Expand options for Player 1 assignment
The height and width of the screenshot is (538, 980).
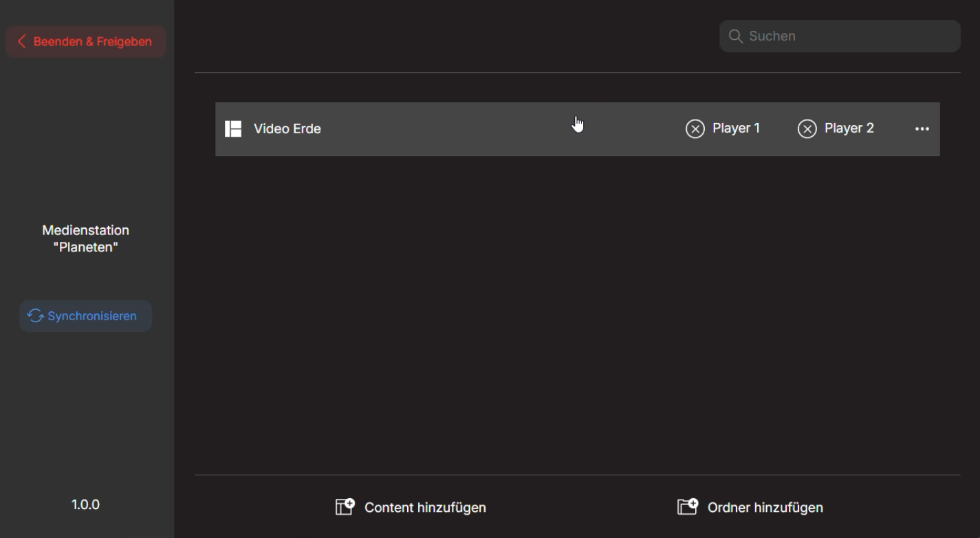tap(736, 128)
